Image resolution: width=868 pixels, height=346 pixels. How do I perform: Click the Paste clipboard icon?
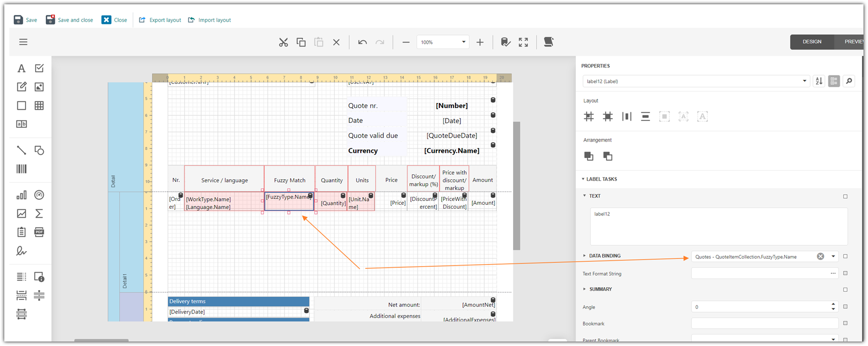click(319, 42)
